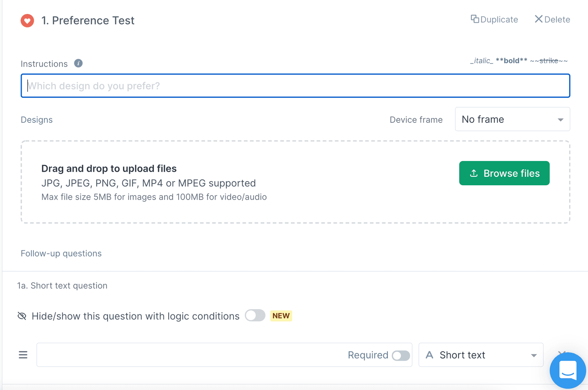This screenshot has height=390, width=588.
Task: Expand the device frame selector arrow
Action: coord(560,119)
